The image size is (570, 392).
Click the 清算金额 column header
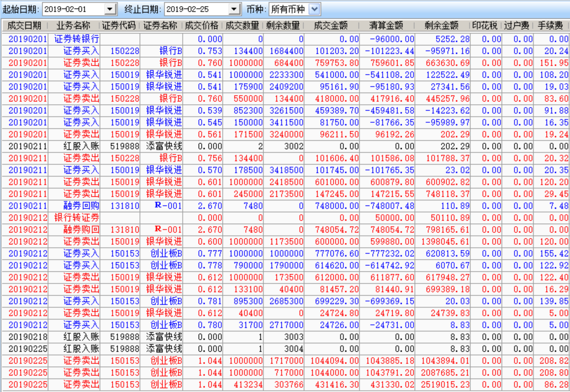point(387,26)
